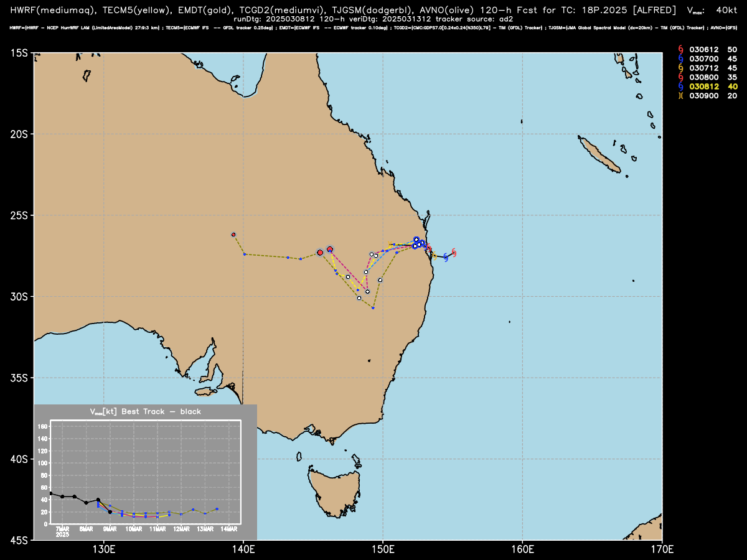Click the last olive forecast point in inset
Screen dimensions: 747x560
click(x=217, y=508)
